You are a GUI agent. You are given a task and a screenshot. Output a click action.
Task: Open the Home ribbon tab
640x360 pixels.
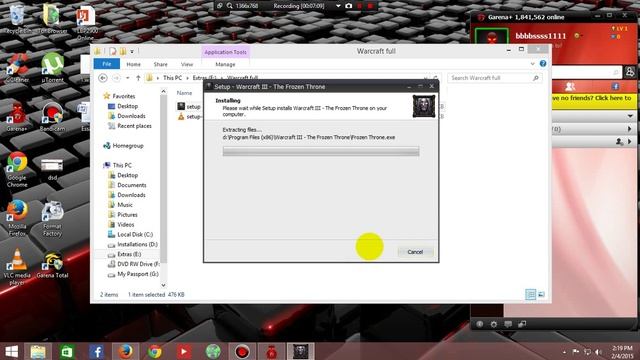click(133, 64)
